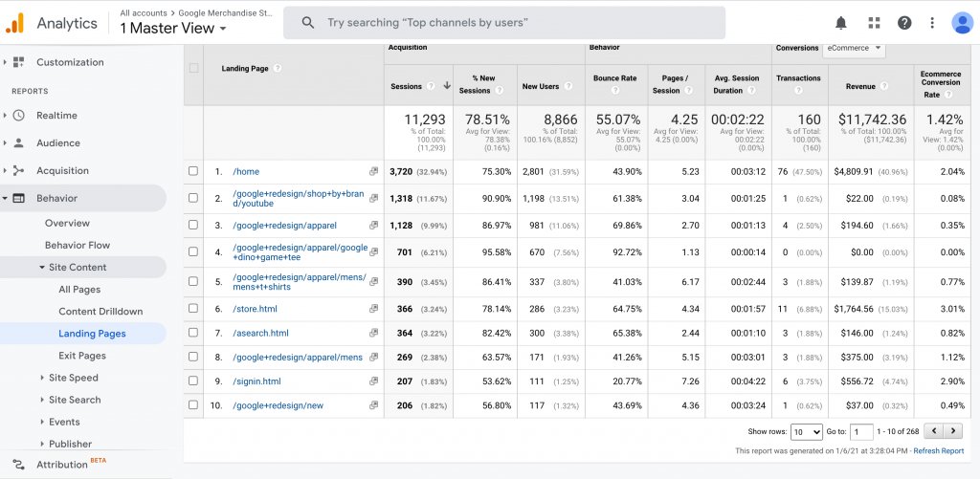Check the google+dino+game+tee row checkbox
This screenshot has height=479, width=980.
point(193,251)
